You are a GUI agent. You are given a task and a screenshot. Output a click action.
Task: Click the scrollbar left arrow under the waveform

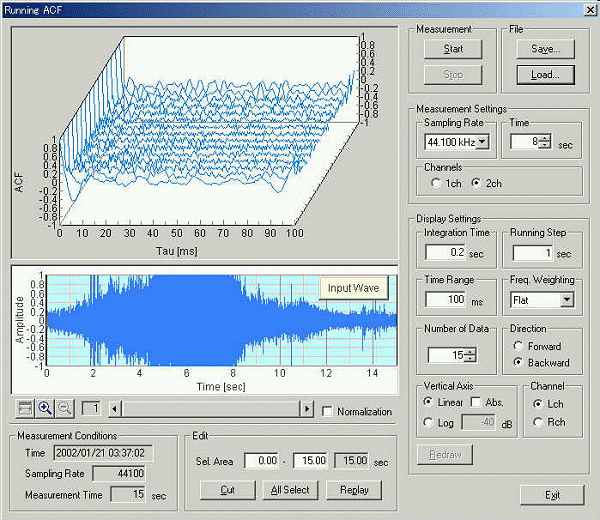click(114, 409)
